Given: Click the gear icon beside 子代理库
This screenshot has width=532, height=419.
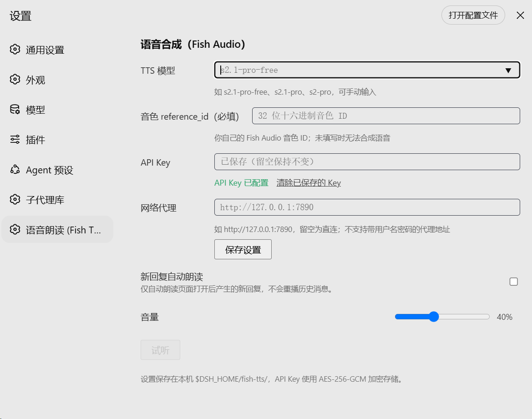Looking at the screenshot, I should pyautogui.click(x=15, y=200).
